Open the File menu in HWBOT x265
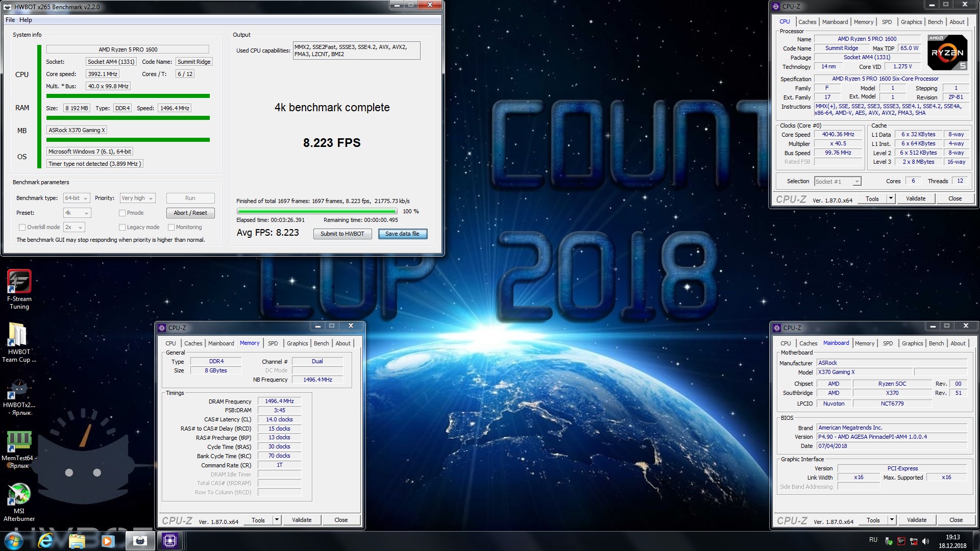 10,20
